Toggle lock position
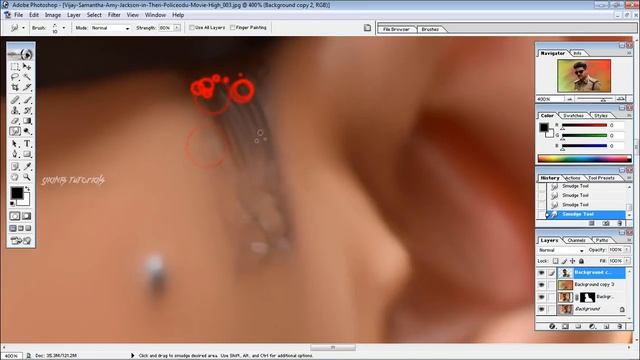This screenshot has height=360, width=640. [x=573, y=261]
